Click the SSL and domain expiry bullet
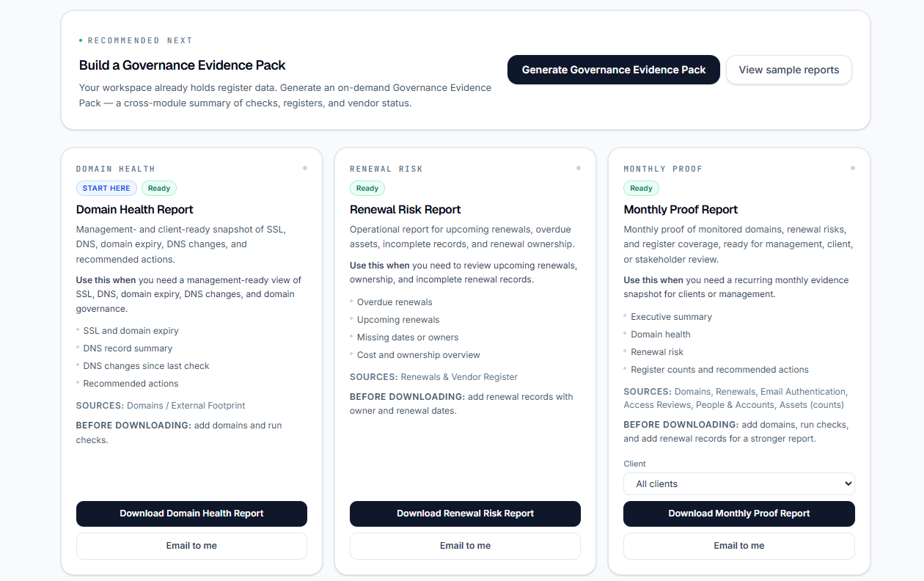The height and width of the screenshot is (581, 924). point(131,331)
